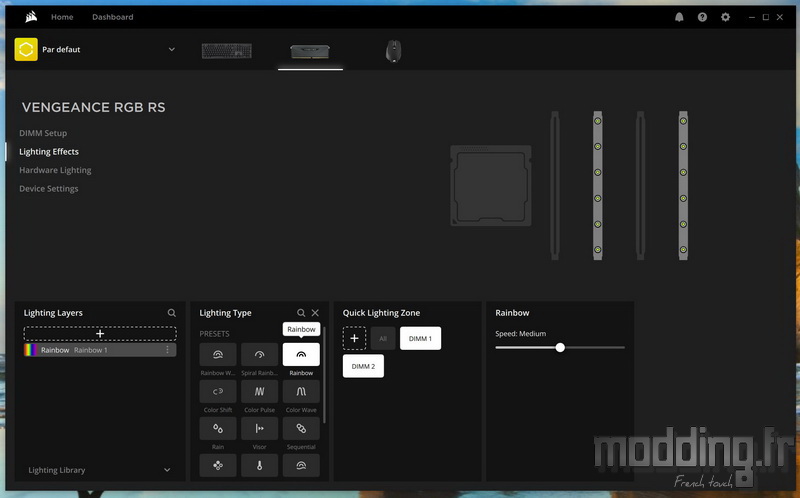Image resolution: width=800 pixels, height=498 pixels.
Task: Open Lighting Effects section
Action: tap(49, 152)
